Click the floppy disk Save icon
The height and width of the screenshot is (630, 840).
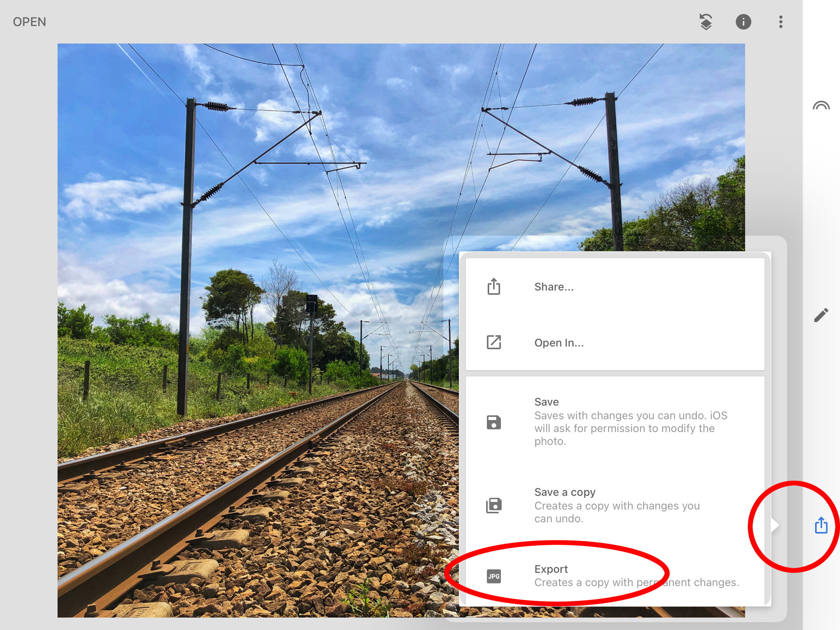[x=494, y=422]
